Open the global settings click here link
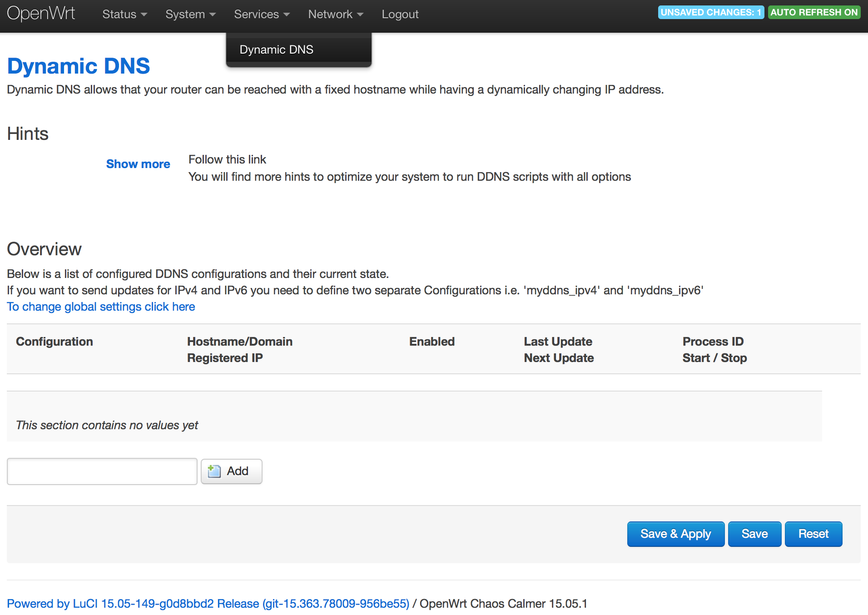Viewport: 868px width, 615px height. [x=101, y=307]
